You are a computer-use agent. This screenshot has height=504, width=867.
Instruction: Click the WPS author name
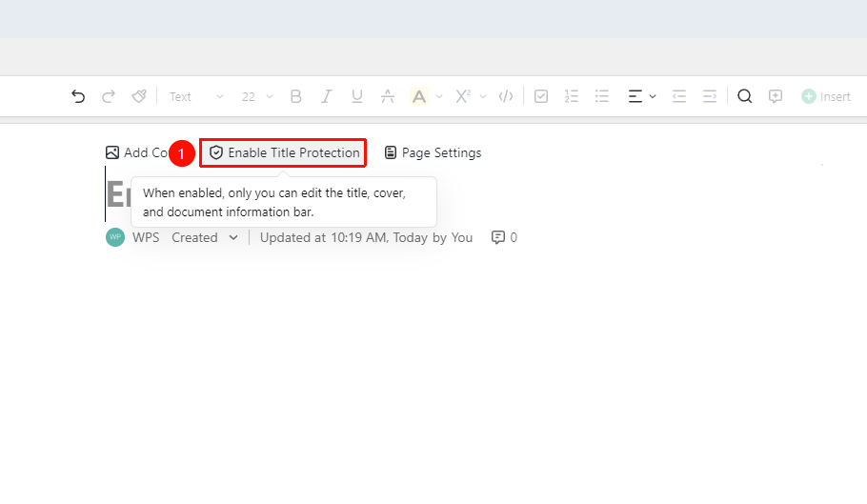[146, 237]
